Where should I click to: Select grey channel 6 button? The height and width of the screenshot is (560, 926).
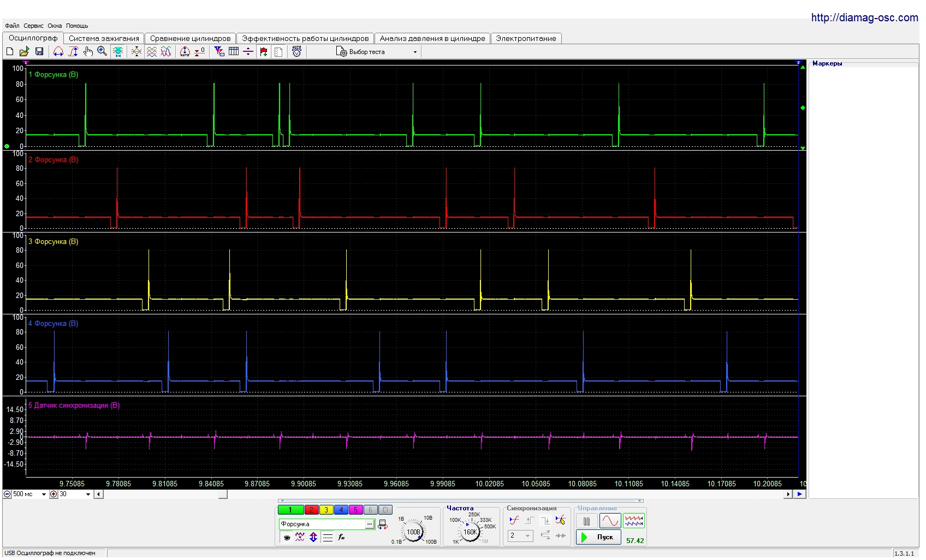pyautogui.click(x=370, y=510)
